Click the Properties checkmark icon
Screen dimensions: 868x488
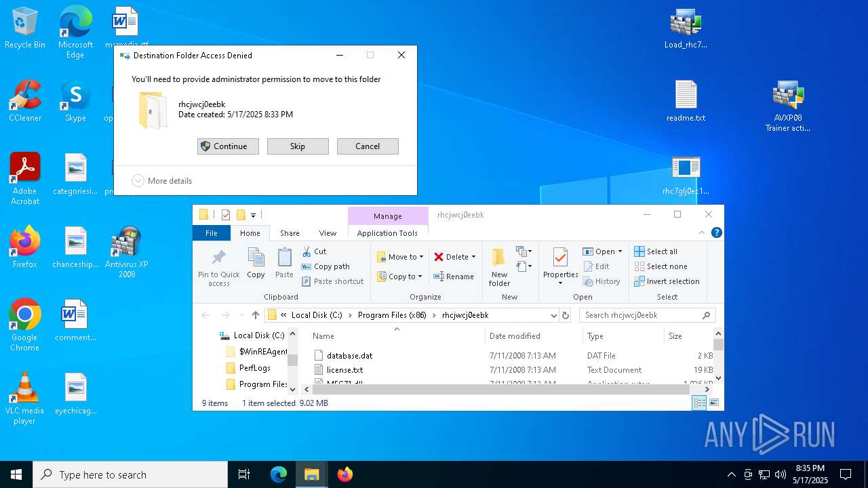[x=560, y=258]
